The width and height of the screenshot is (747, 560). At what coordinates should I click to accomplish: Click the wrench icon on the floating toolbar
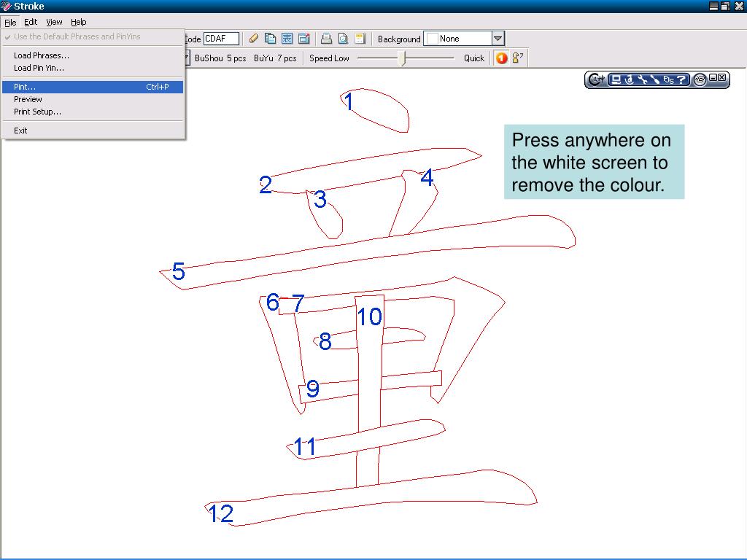(x=643, y=79)
